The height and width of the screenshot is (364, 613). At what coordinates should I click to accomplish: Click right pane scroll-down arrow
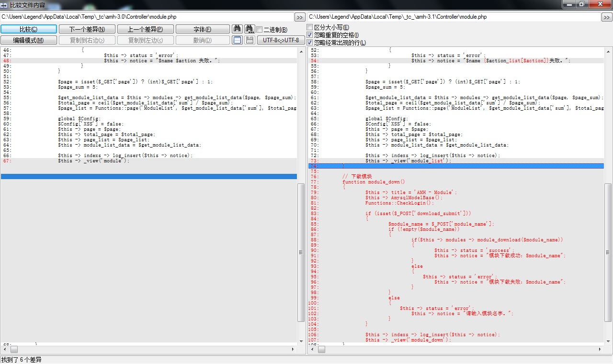(x=608, y=341)
